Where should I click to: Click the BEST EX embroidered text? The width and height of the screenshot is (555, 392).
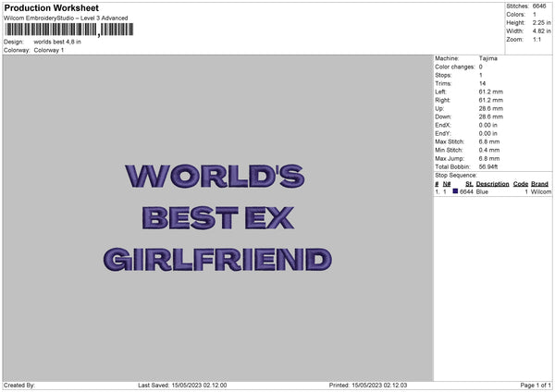[218, 218]
